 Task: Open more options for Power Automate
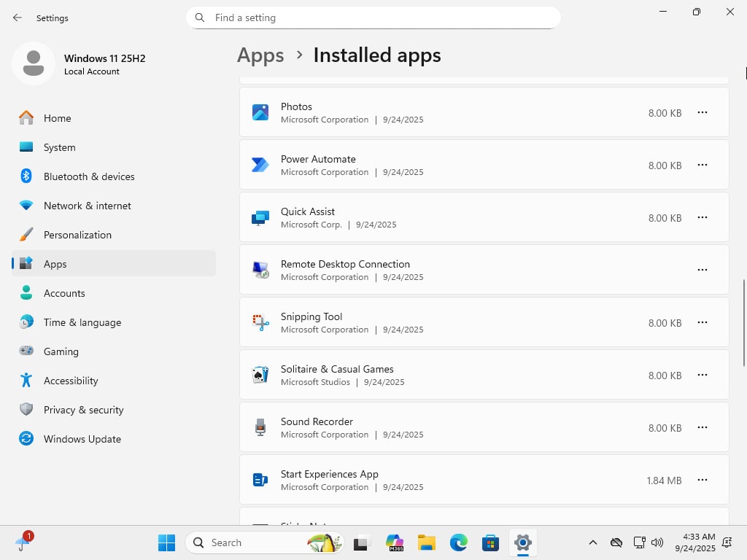pyautogui.click(x=703, y=165)
